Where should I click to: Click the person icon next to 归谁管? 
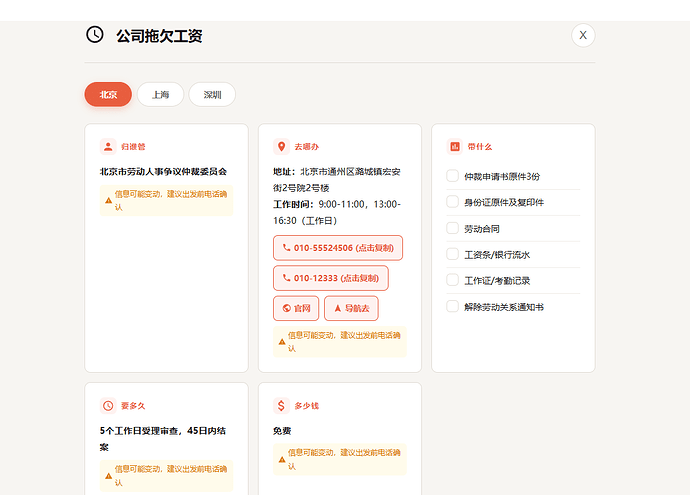108,147
